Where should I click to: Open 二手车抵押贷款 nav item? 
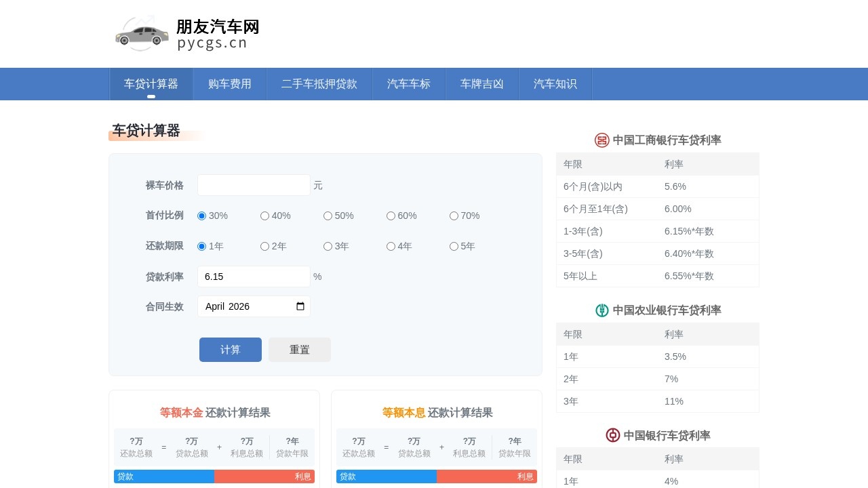pos(319,84)
